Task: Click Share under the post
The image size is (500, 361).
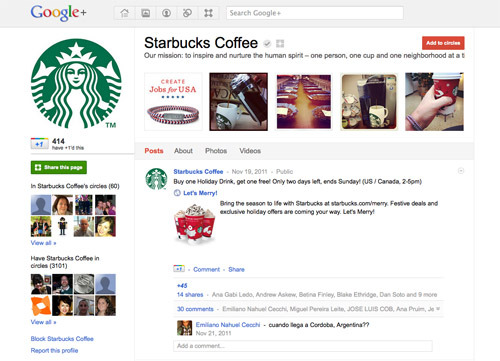Action: (236, 269)
